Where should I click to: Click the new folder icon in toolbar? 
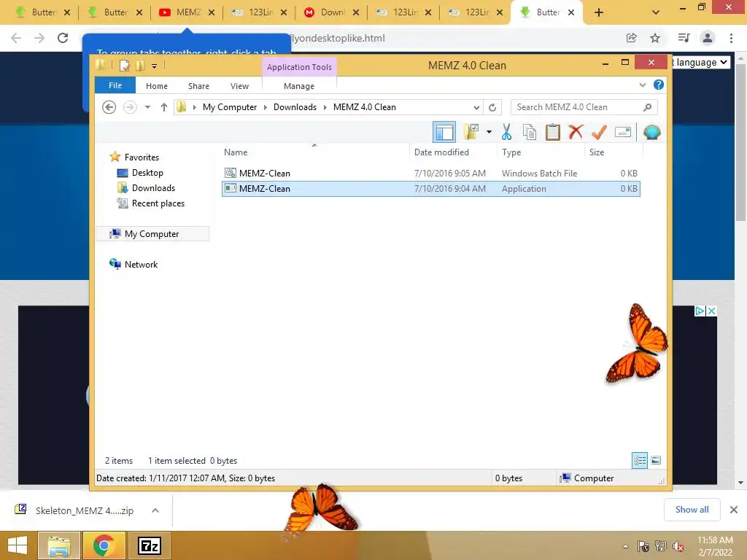coord(471,132)
